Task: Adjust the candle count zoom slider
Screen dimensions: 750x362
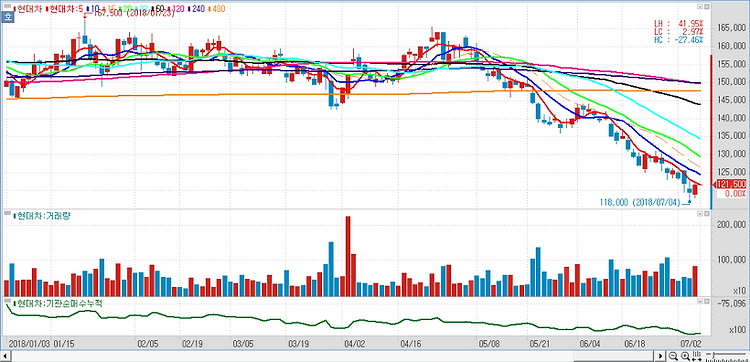Action: click(727, 356)
